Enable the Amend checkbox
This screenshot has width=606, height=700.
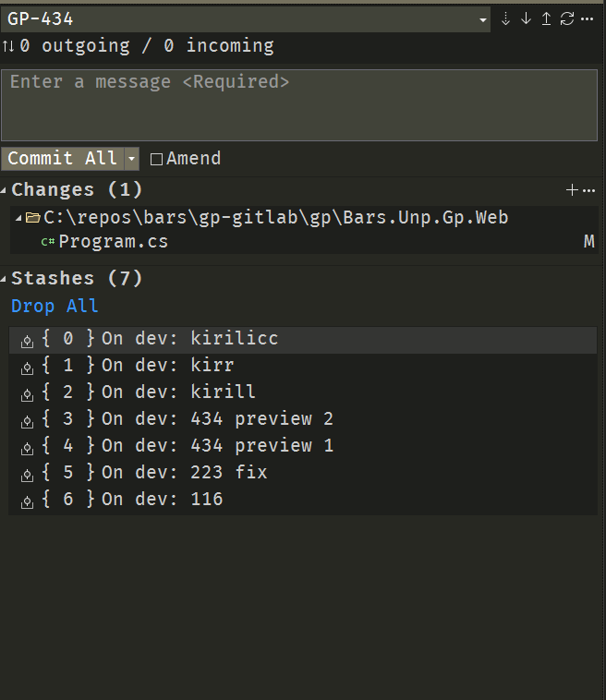156,159
